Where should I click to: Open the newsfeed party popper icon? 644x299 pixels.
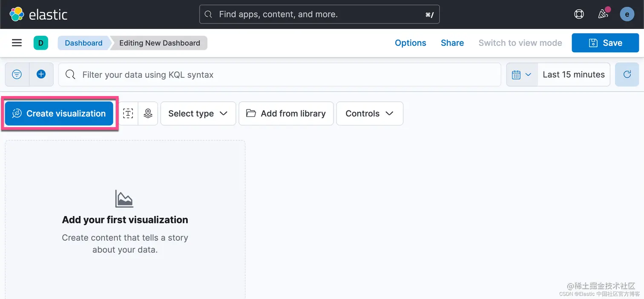coord(603,14)
